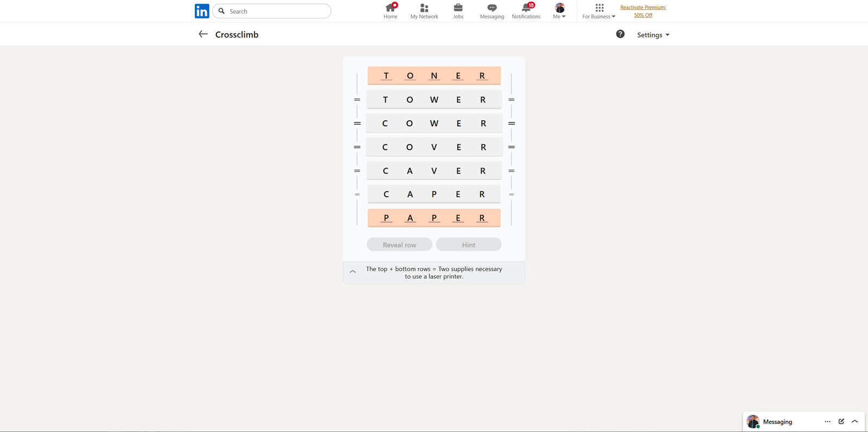Image resolution: width=868 pixels, height=432 pixels.
Task: Click avatar in Messaging panel
Action: coord(753,421)
